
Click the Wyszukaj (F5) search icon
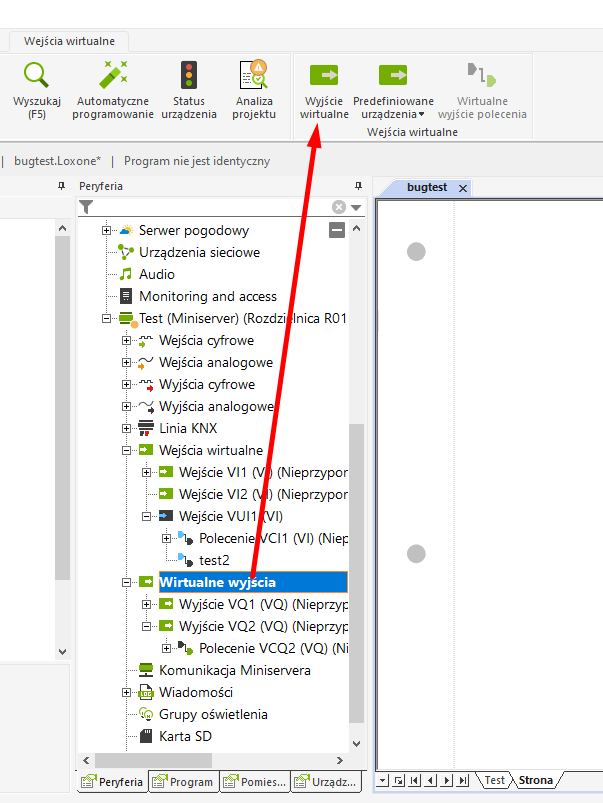tap(37, 76)
